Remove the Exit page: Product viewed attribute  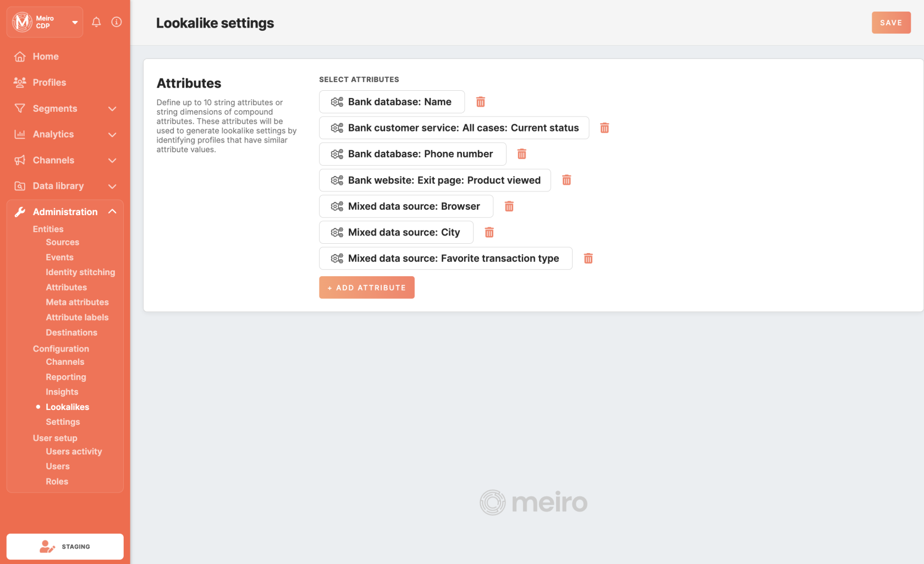pos(566,180)
